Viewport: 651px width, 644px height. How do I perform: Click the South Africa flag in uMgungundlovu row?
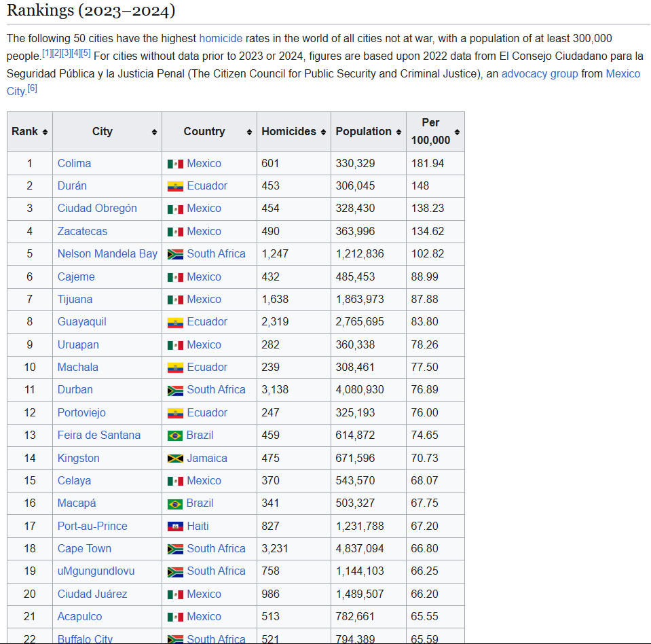click(x=175, y=572)
